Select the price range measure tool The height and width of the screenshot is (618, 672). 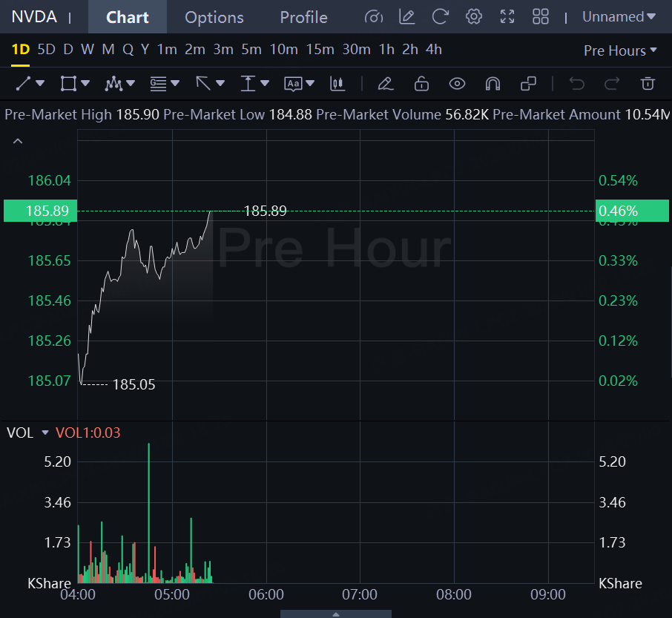pos(248,83)
